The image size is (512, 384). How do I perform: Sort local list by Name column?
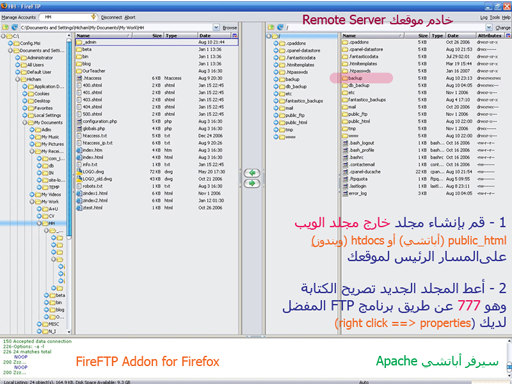(x=104, y=35)
